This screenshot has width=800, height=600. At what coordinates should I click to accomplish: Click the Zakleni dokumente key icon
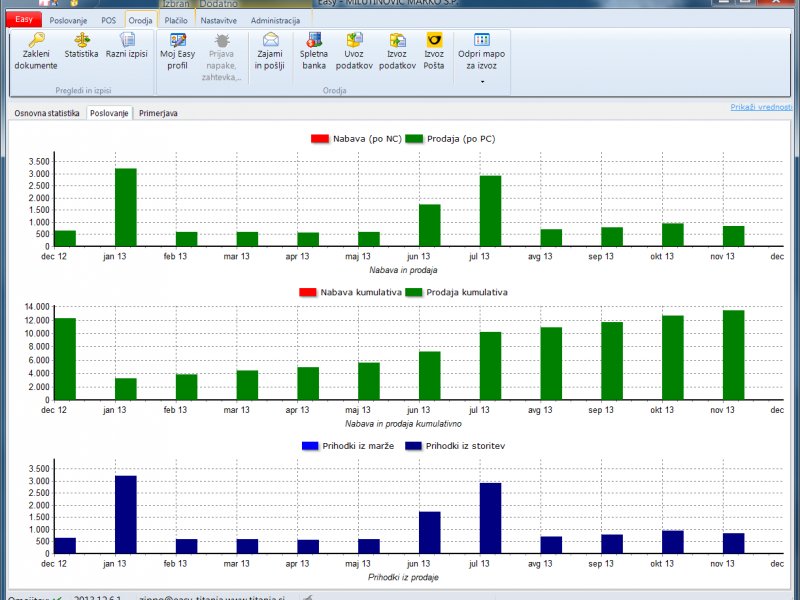[36, 41]
